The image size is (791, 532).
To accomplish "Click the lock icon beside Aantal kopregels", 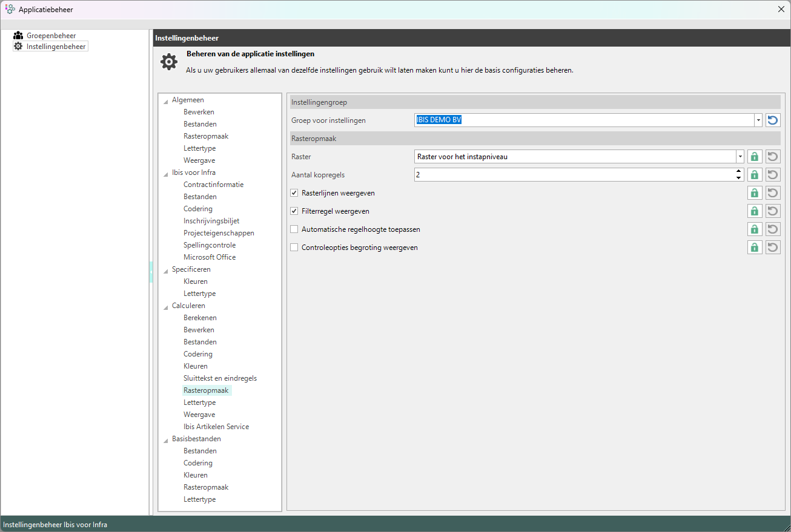I will (x=755, y=175).
